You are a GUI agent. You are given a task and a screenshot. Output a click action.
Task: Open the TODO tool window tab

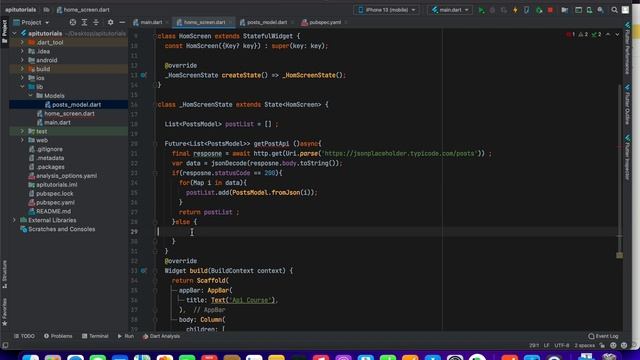24,336
